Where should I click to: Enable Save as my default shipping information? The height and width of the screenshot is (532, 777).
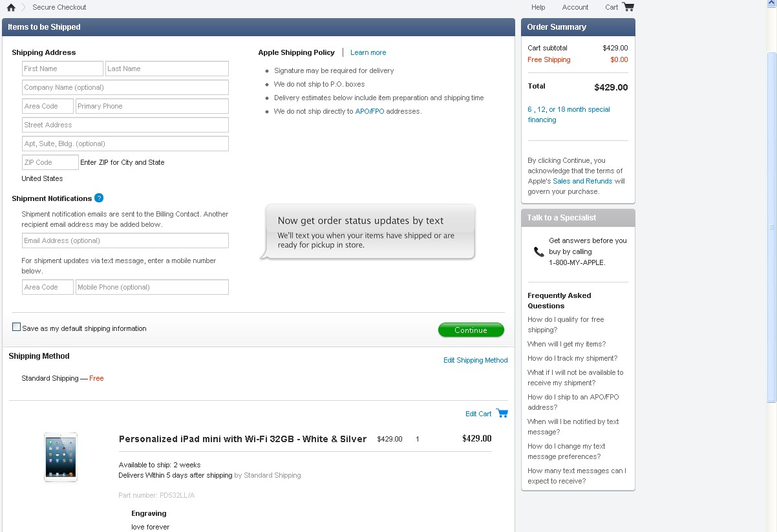(17, 327)
